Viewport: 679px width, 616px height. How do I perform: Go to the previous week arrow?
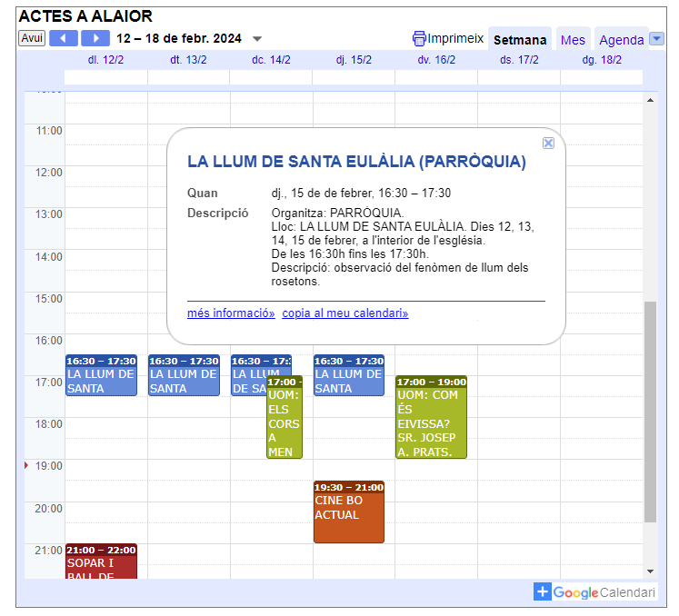coord(64,38)
